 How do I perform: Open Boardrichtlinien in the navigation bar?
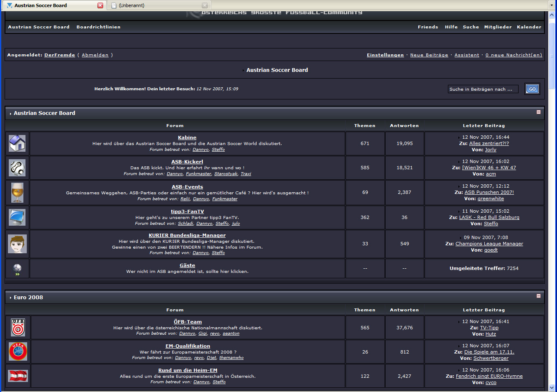[98, 27]
